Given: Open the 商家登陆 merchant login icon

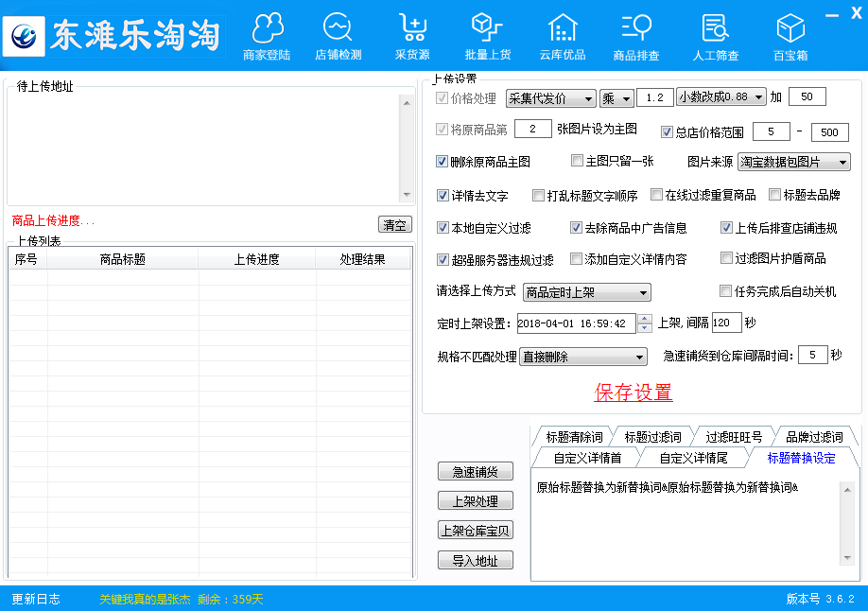Looking at the screenshot, I should coord(268,37).
